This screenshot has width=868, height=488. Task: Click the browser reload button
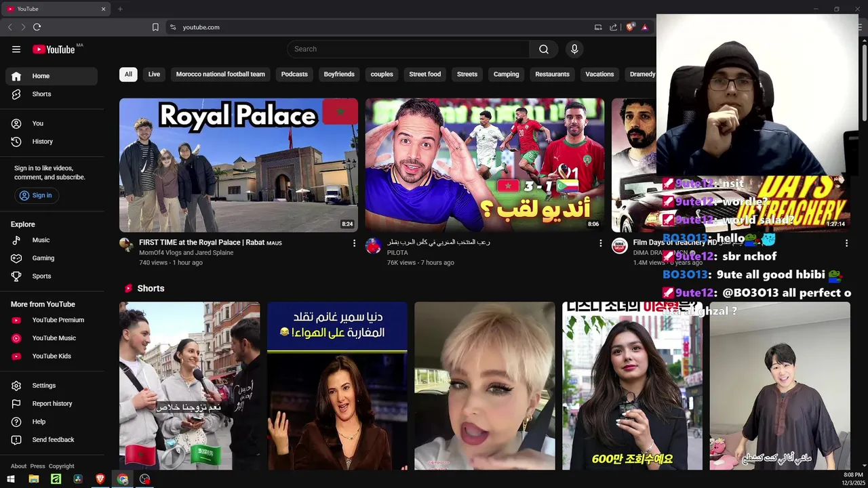[37, 27]
